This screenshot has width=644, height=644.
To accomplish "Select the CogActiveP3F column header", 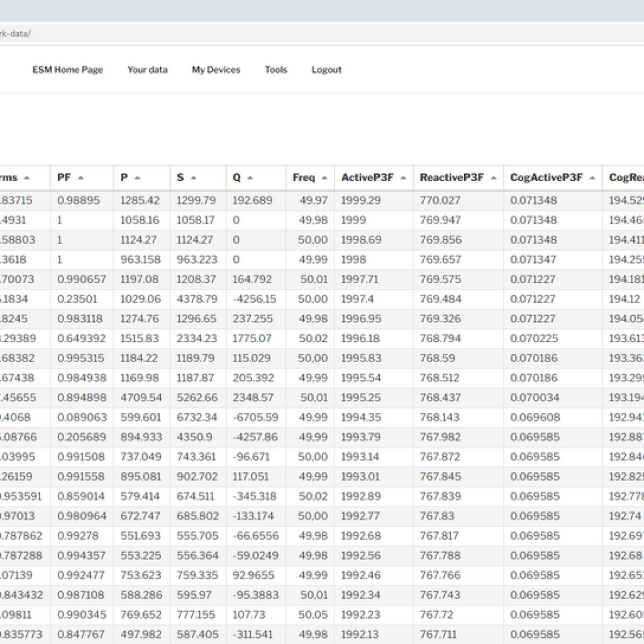I will click(547, 177).
